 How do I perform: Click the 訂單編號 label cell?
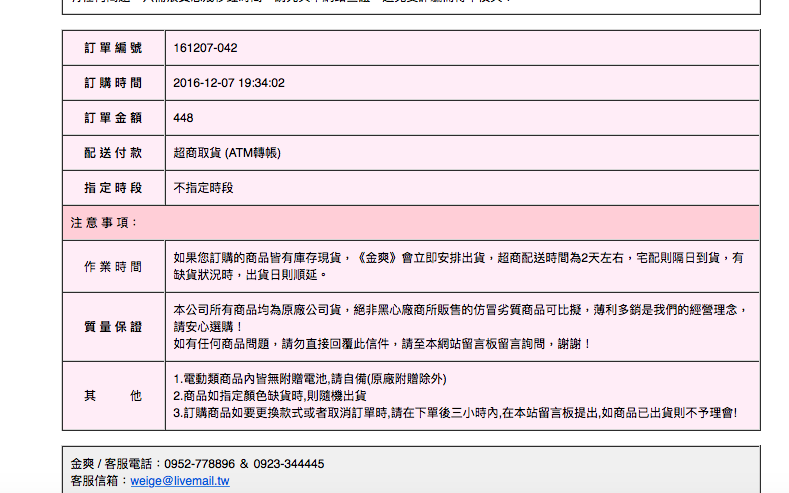tap(113, 48)
